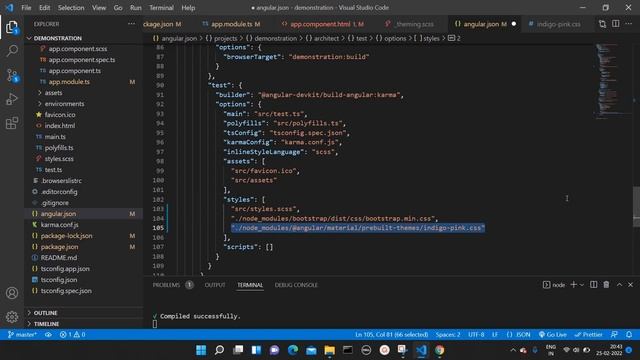Viewport: 640px width, 360px height.
Task: Click the errors and warnings status indicator
Action: [x=72, y=334]
